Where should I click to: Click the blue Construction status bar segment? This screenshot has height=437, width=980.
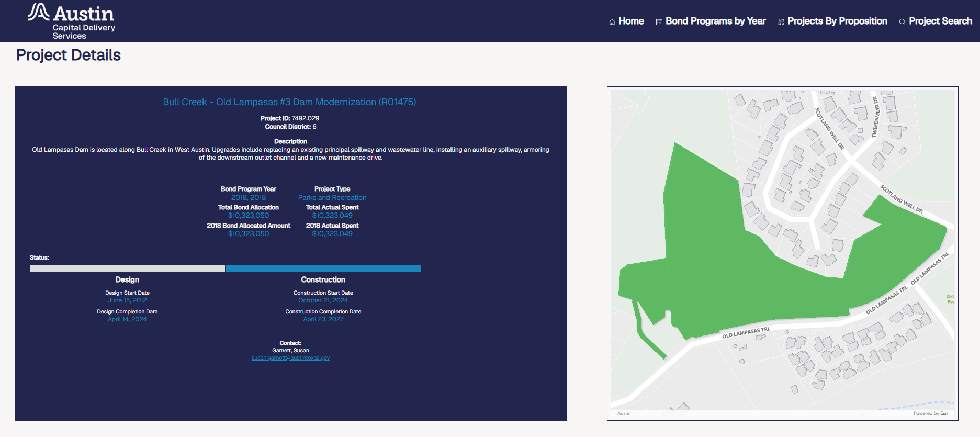[323, 268]
